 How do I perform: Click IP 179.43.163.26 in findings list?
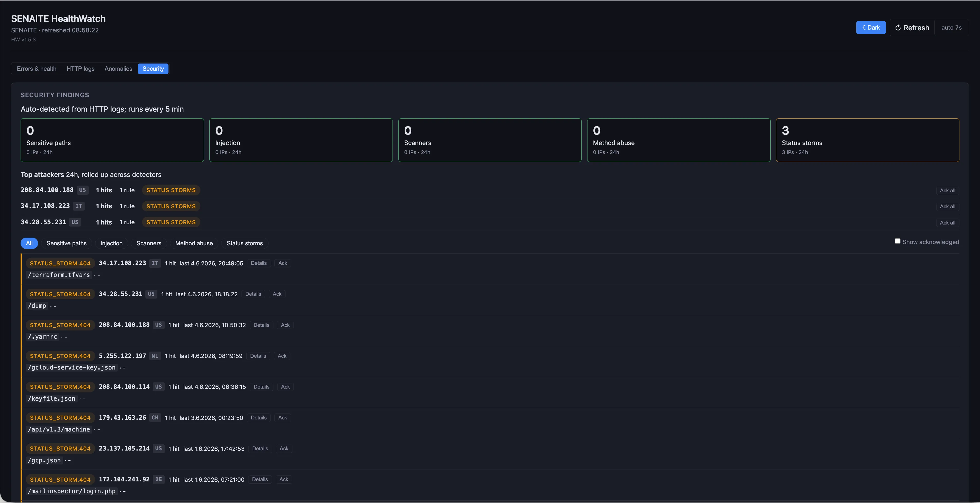[x=122, y=417]
